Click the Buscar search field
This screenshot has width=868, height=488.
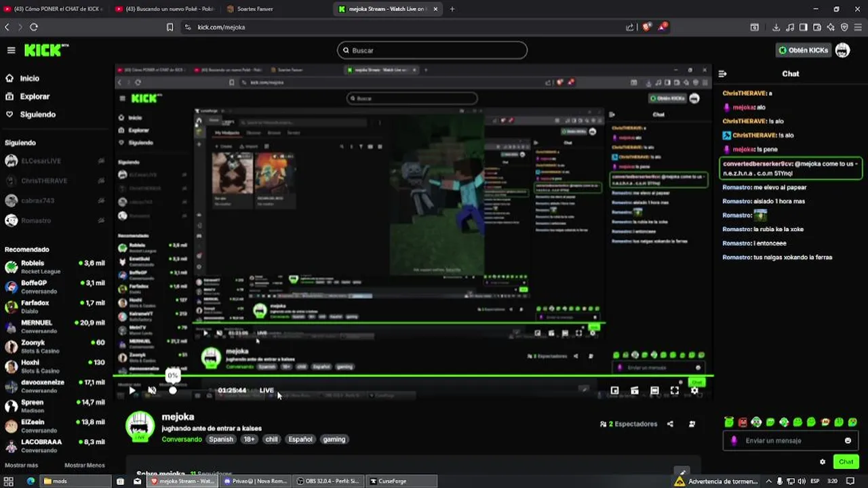pyautogui.click(x=432, y=50)
